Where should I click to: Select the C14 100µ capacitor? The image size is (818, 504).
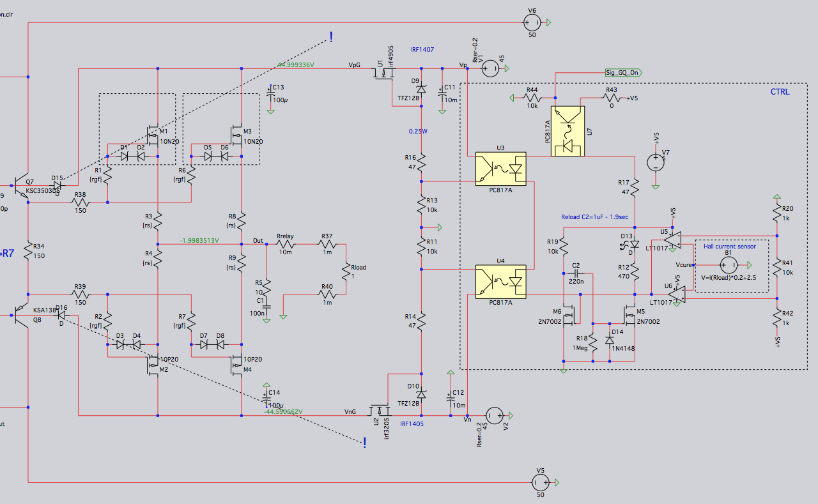pyautogui.click(x=266, y=397)
